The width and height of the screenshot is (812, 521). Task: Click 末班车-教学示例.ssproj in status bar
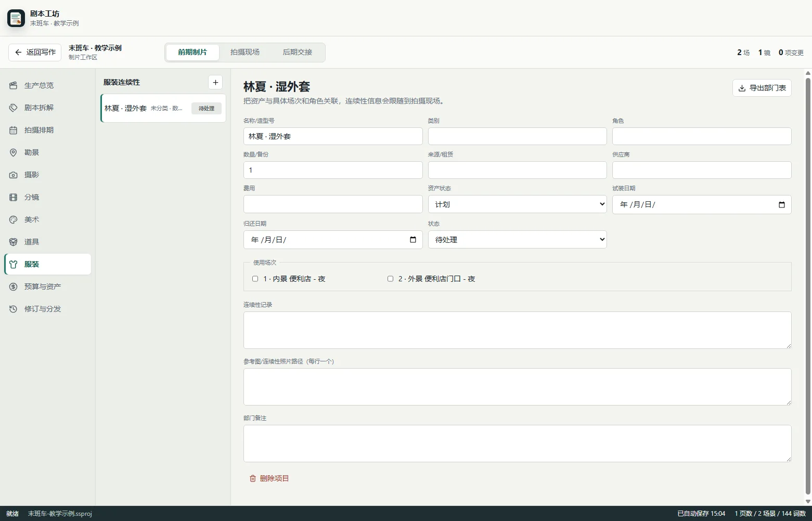click(60, 514)
